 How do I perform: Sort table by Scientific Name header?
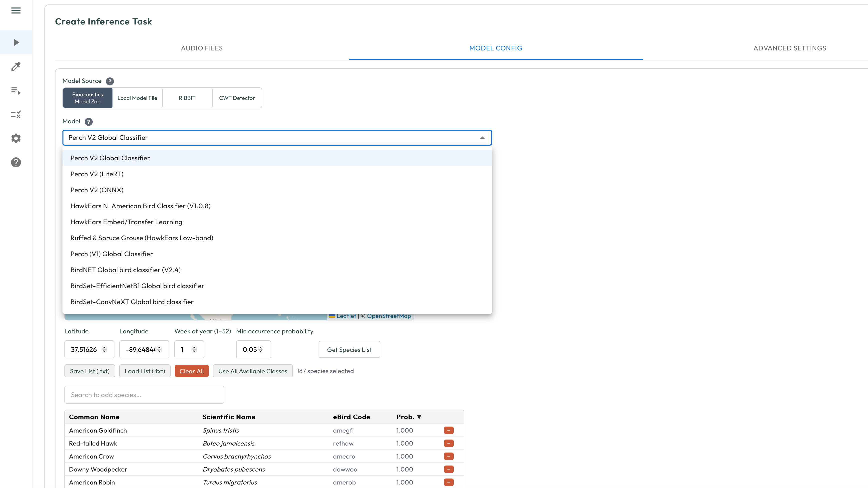point(229,417)
